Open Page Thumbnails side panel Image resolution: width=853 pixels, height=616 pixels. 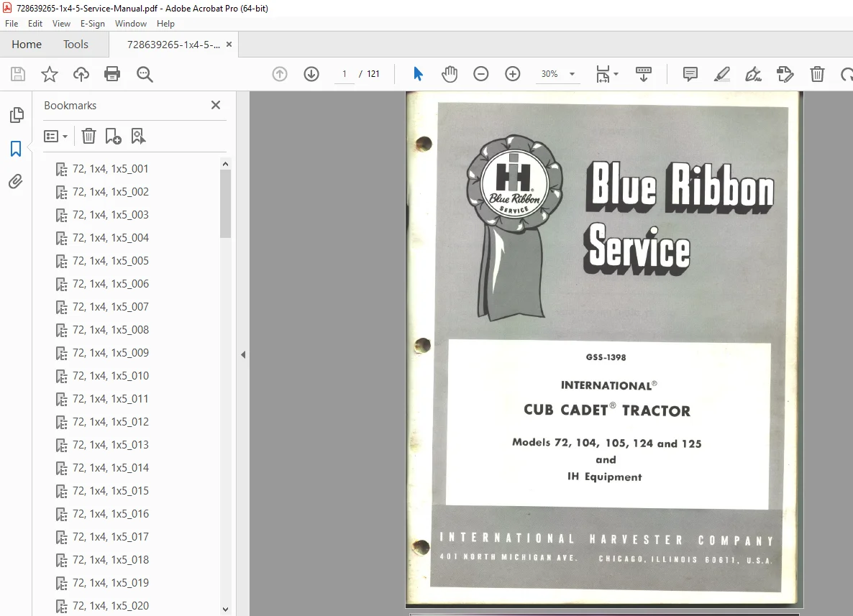[x=17, y=115]
